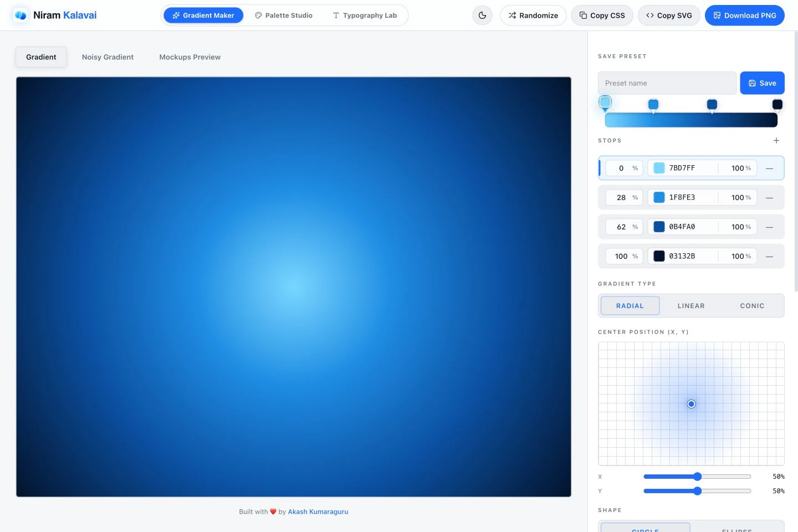Save the preset with Save button
The height and width of the screenshot is (532, 798).
762,83
